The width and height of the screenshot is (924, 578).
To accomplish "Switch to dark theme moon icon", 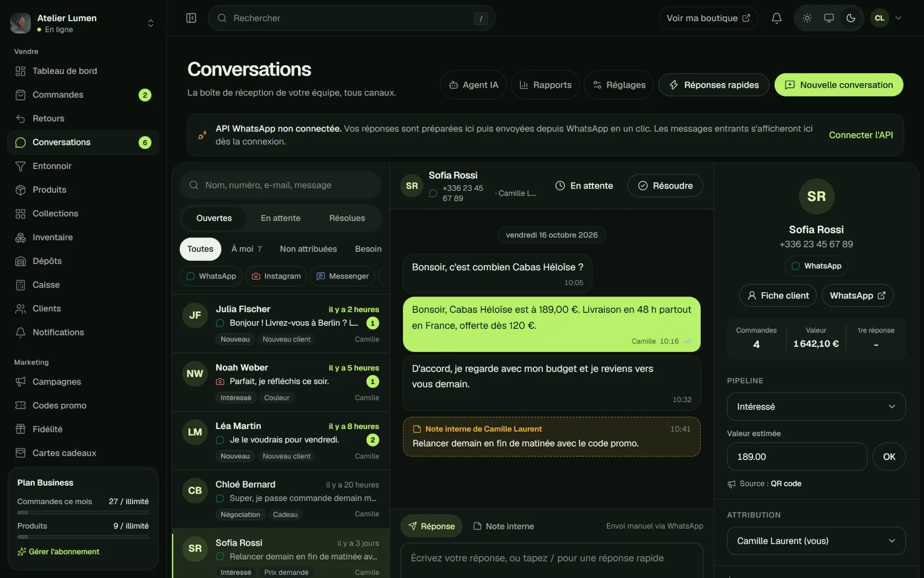I will [851, 18].
